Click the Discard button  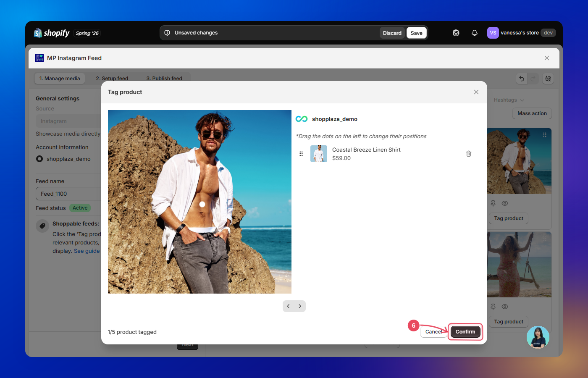coord(392,33)
